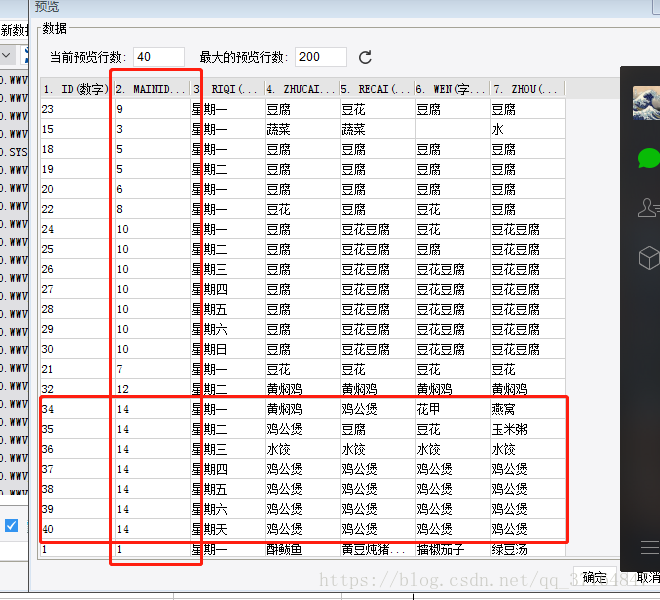Click the ID cell 40

(x=76, y=529)
